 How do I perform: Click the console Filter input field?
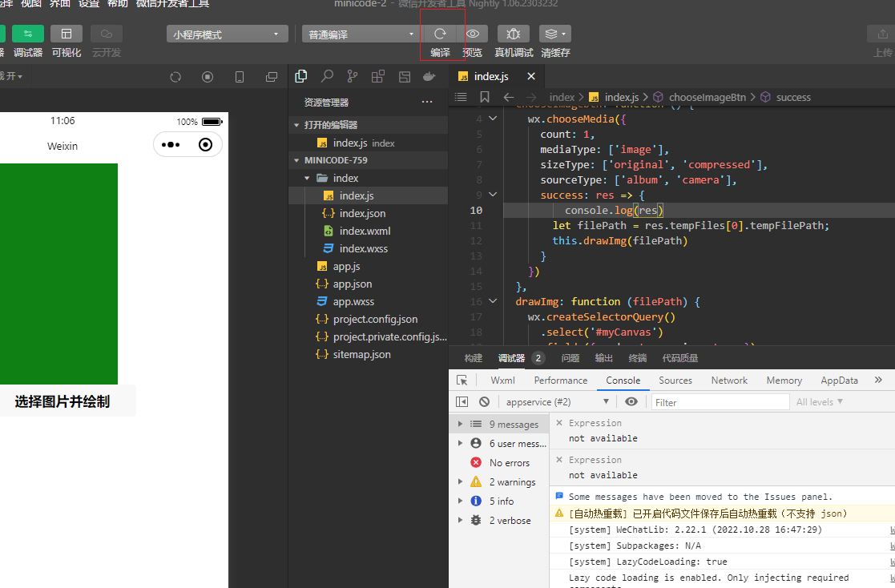click(x=720, y=402)
